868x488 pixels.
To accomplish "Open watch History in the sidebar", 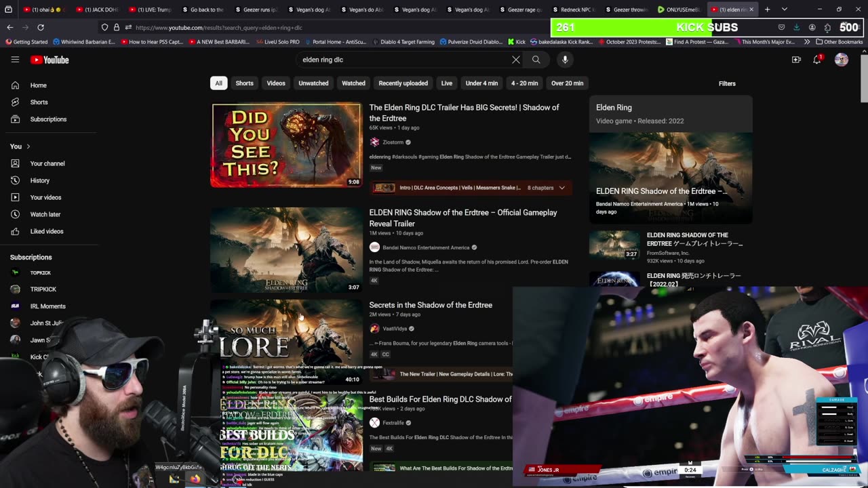I will coord(39,180).
